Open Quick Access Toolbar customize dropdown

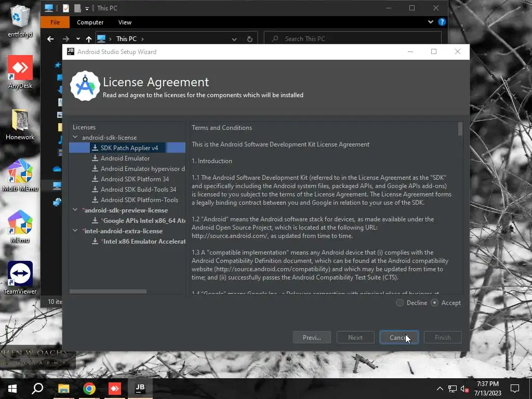[x=87, y=8]
